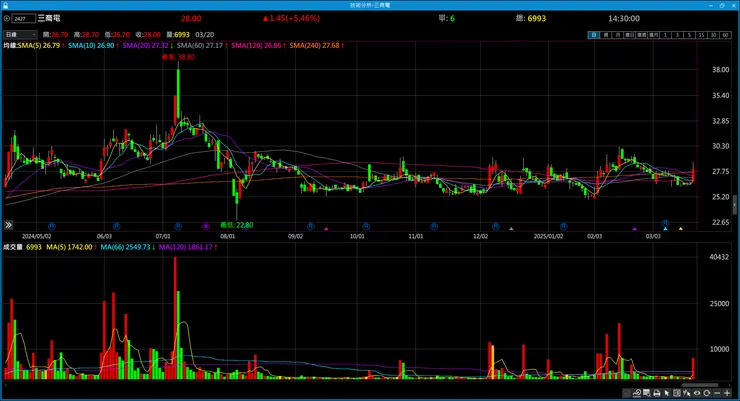Screen dimensions: 740x401
Task: Click the plus icon beside stock code
Action: click(7, 18)
